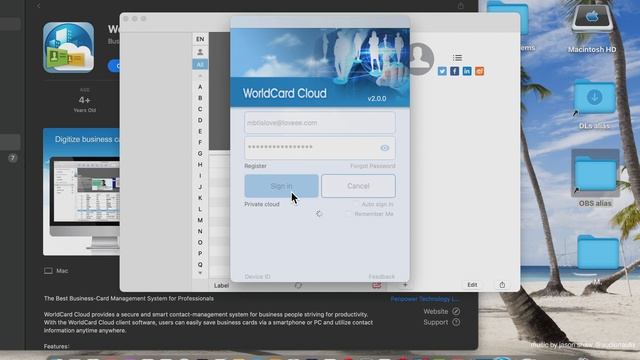Click the Facebook icon
The width and height of the screenshot is (640, 360).
(455, 71)
